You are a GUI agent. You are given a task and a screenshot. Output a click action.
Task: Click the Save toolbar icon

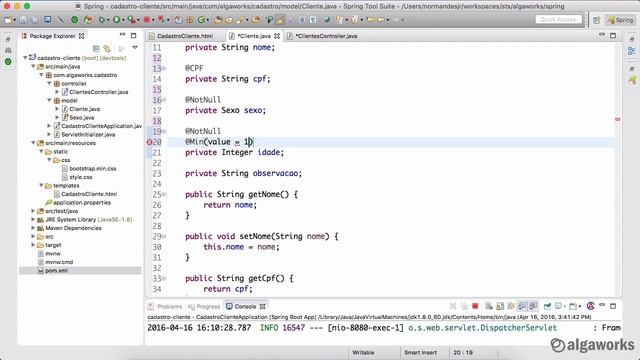pos(23,20)
